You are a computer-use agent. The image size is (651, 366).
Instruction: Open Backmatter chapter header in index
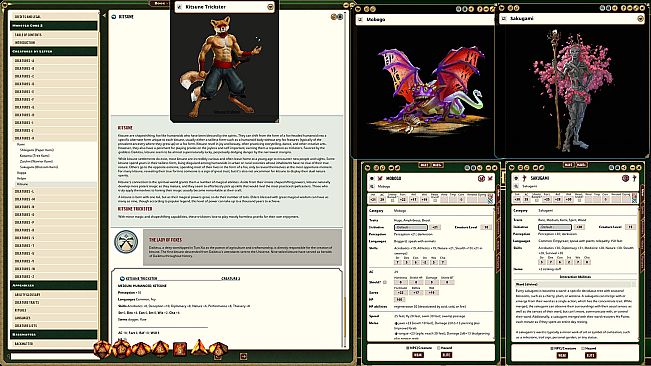pos(54,334)
